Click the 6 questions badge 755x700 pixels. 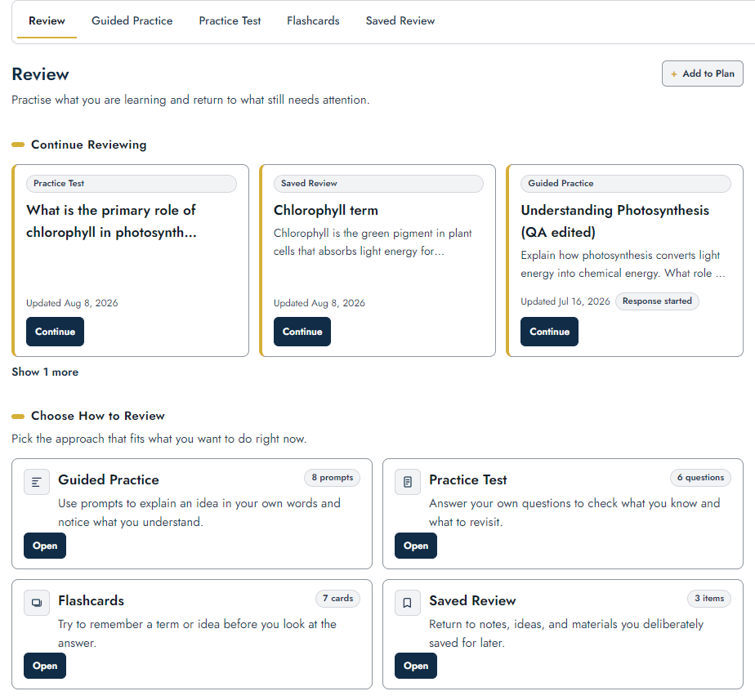click(700, 478)
